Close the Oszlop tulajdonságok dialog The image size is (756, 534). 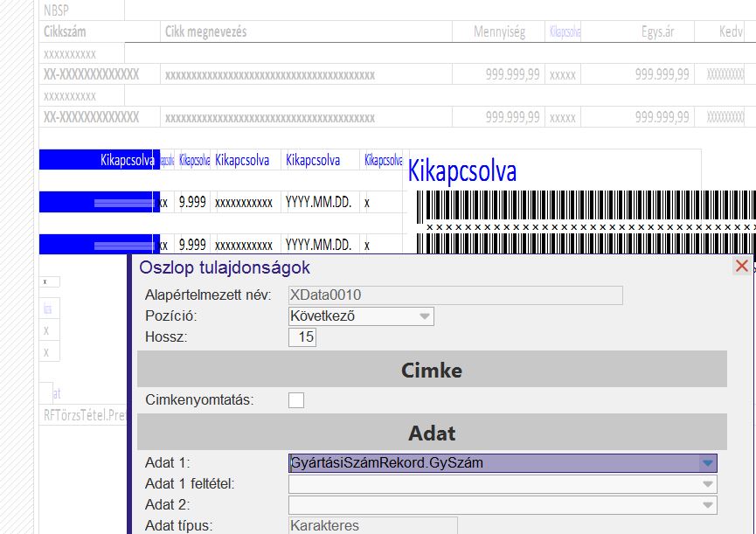tap(741, 266)
